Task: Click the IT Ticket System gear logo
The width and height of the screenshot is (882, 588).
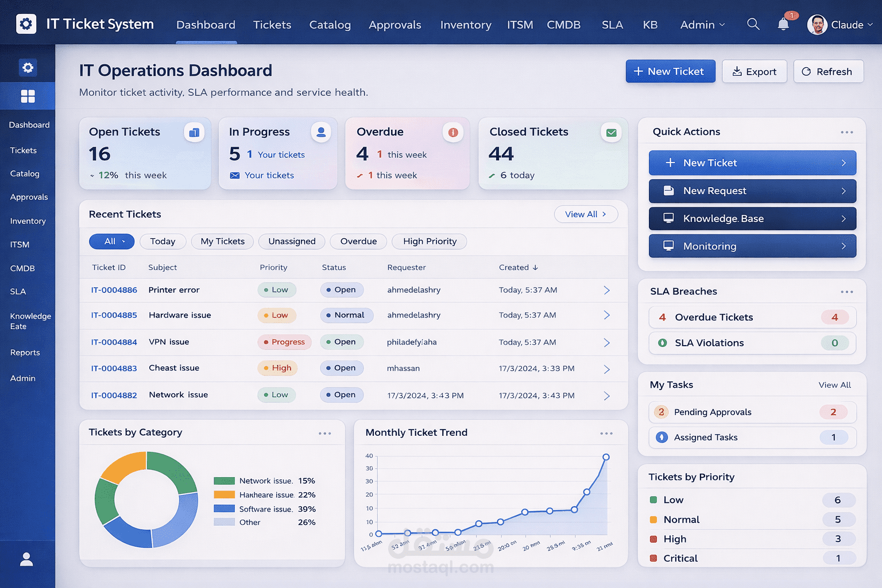Action: point(26,24)
